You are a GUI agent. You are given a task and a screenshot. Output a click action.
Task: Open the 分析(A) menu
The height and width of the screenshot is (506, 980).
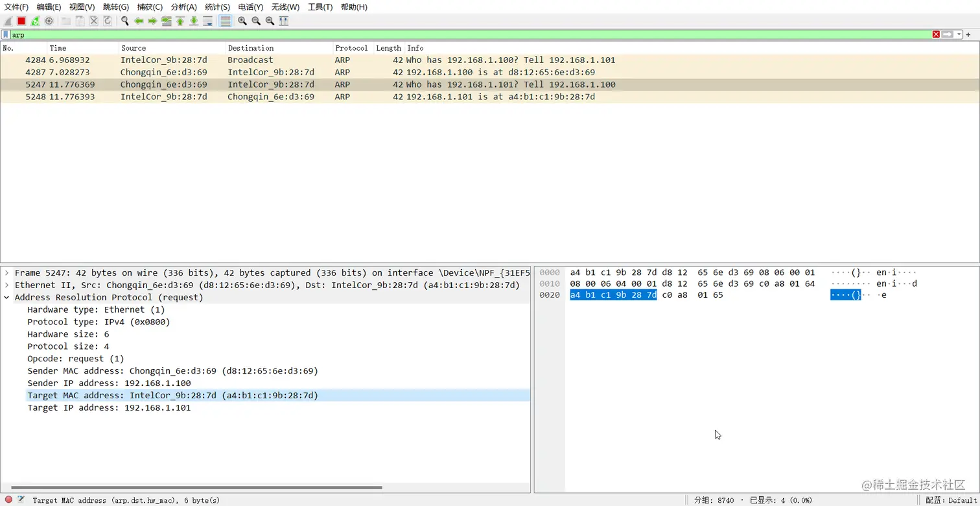click(183, 7)
